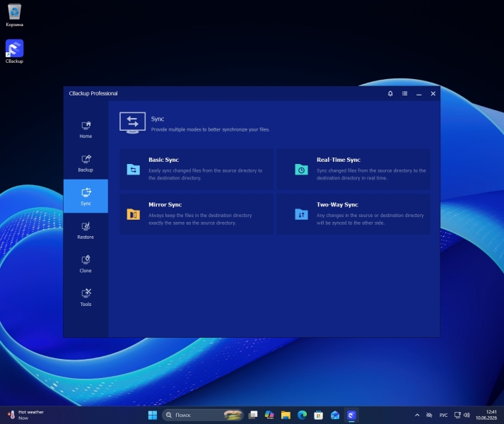Open File Explorer from the taskbar
Image resolution: width=504 pixels, height=424 pixels.
[x=286, y=415]
